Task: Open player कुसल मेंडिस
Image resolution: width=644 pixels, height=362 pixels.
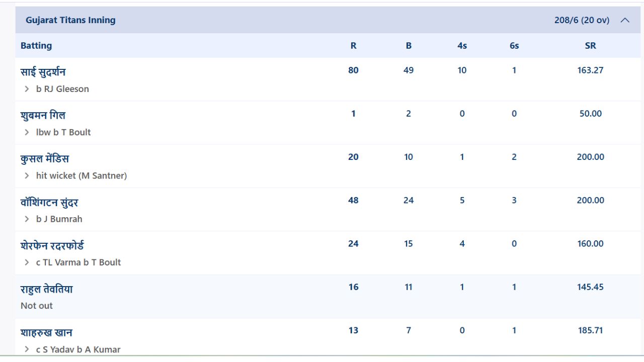Action: coord(45,158)
